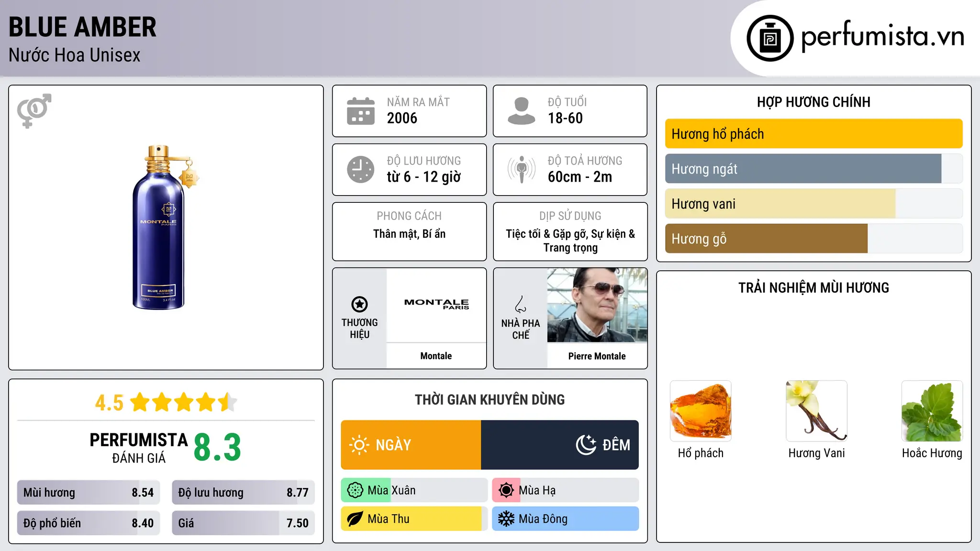Screen dimensions: 980x551
Task: Click the Độ phổ biến 8.40 score bar
Action: click(x=89, y=523)
